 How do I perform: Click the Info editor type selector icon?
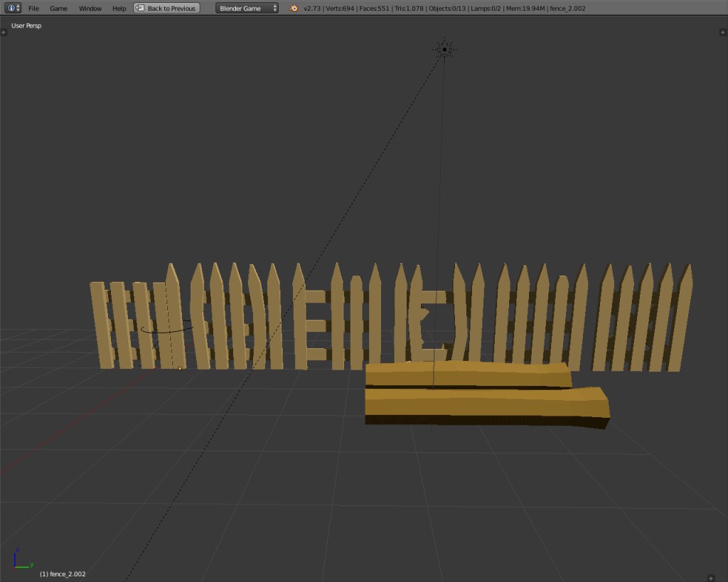coord(10,8)
